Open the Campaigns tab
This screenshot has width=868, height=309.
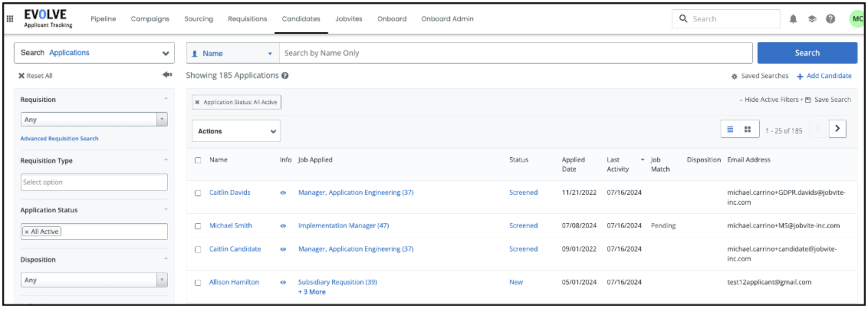pos(150,19)
